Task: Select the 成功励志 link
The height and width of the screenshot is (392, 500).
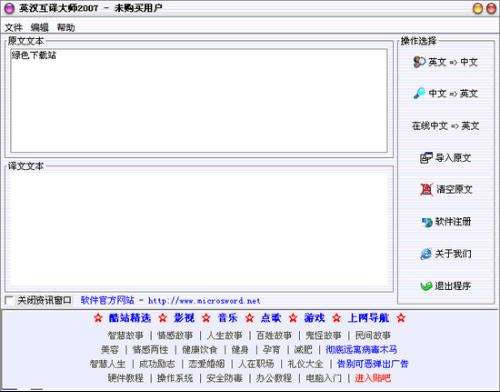Action: point(157,364)
